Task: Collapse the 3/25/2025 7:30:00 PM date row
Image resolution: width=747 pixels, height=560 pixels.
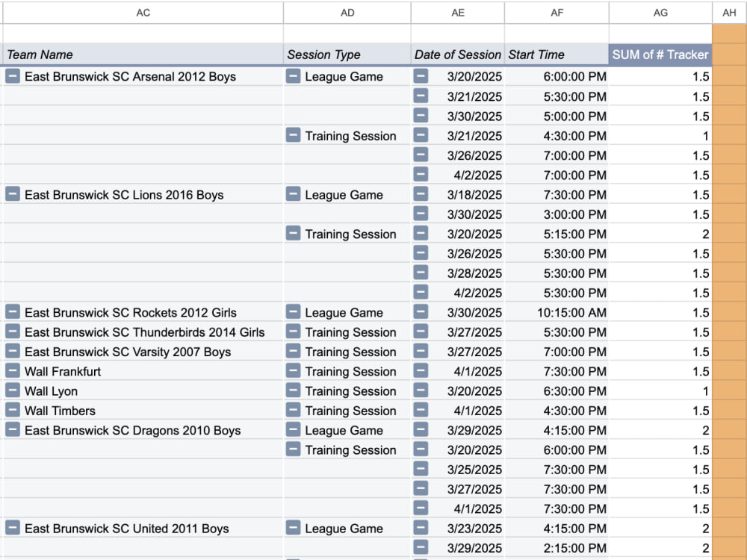Action: pos(421,469)
